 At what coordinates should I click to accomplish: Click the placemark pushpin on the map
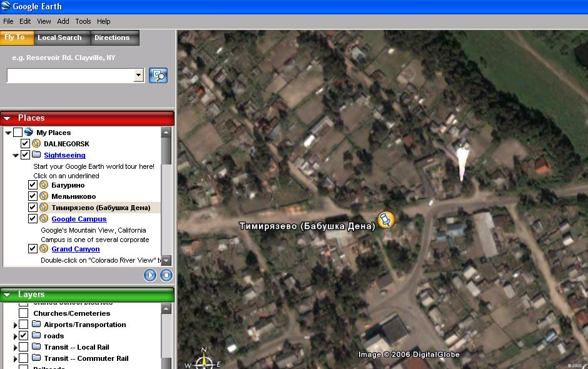(x=387, y=220)
